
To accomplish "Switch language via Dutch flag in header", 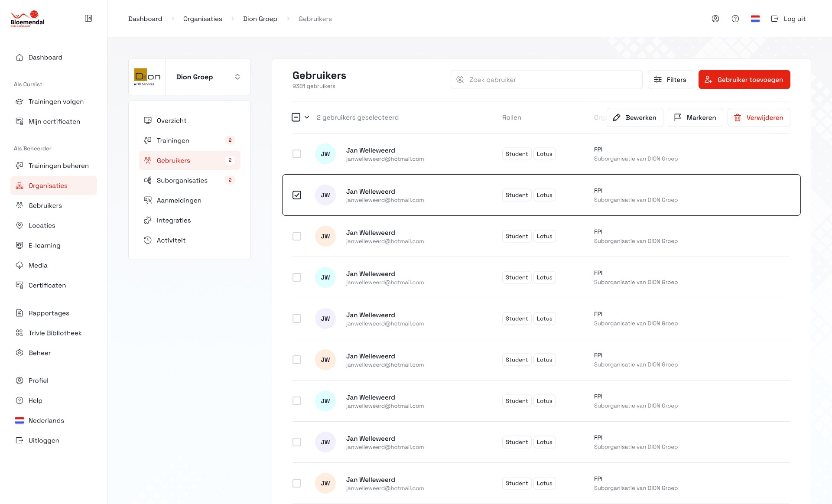I will coord(755,19).
